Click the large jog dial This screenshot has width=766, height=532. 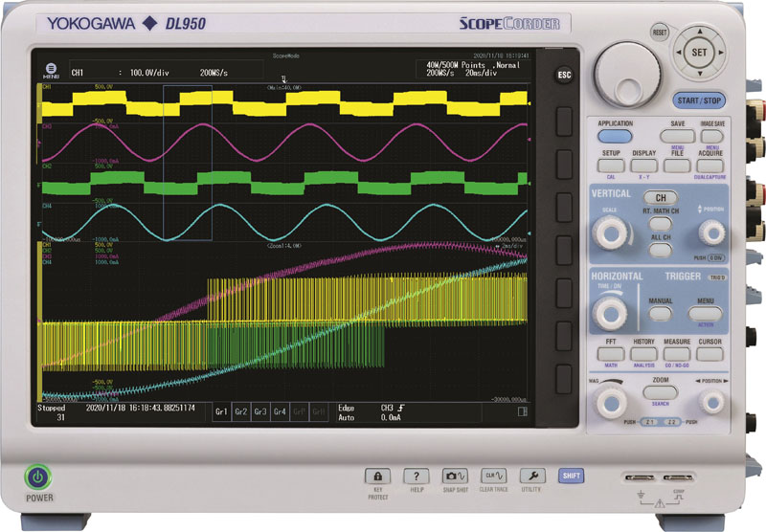tap(627, 76)
